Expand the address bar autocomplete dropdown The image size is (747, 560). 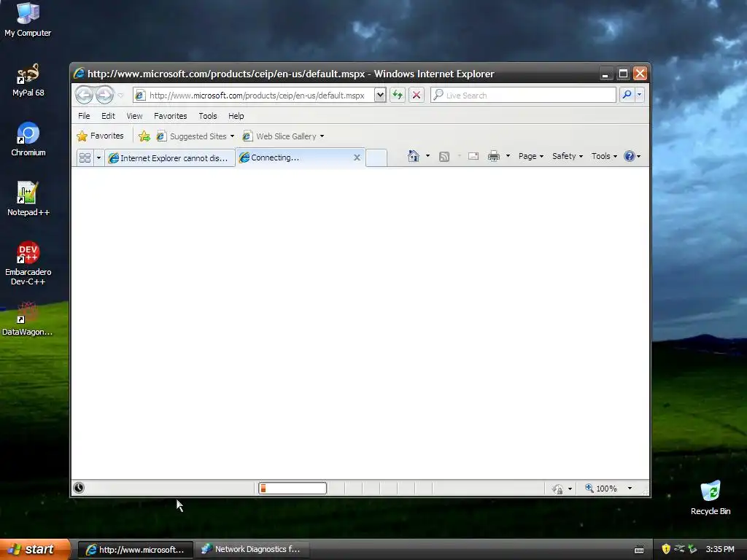pos(379,96)
